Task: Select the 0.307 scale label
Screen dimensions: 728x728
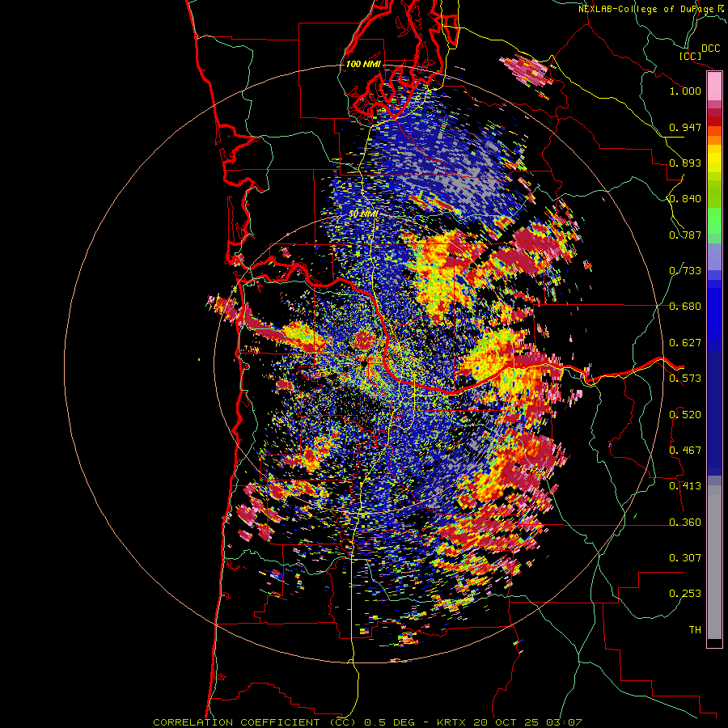Action: click(x=685, y=558)
